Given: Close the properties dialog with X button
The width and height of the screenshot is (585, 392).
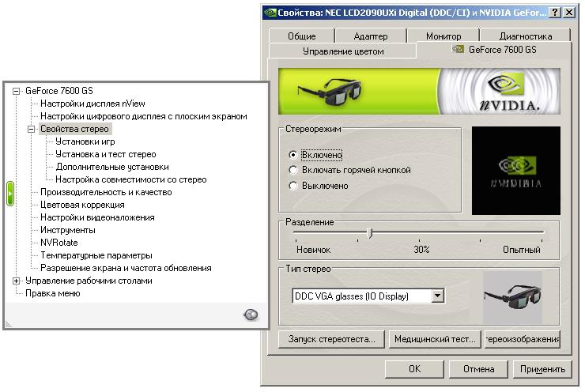Looking at the screenshot, I should coord(569,13).
